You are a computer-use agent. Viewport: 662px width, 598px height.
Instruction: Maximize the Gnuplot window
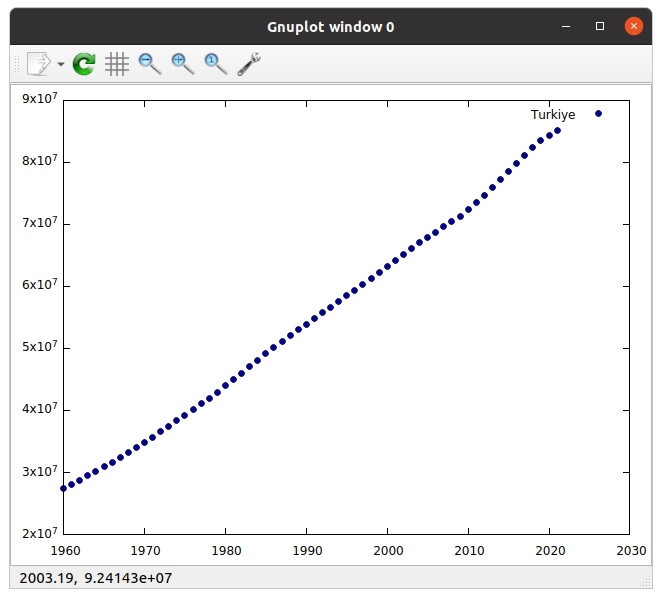click(x=600, y=27)
